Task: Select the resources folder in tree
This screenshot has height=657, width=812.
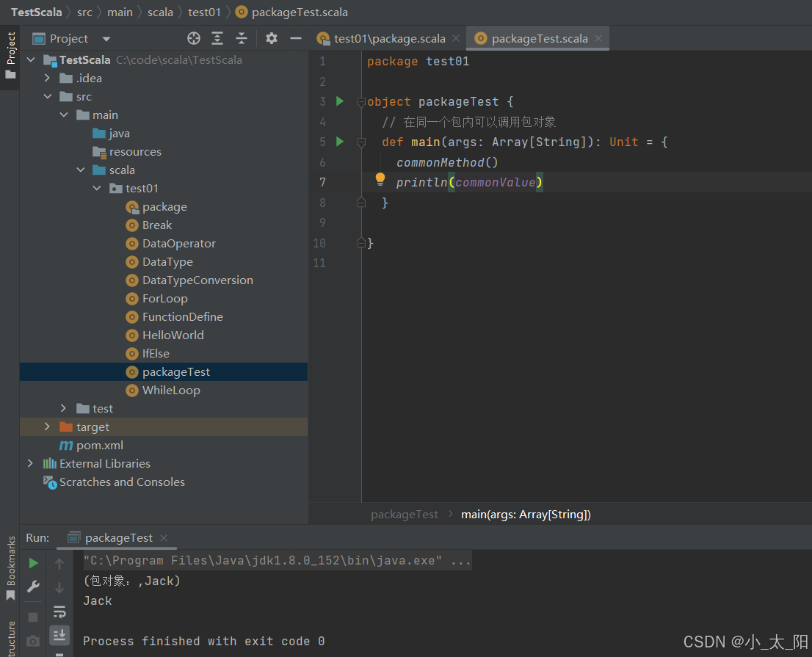Action: pos(127,152)
